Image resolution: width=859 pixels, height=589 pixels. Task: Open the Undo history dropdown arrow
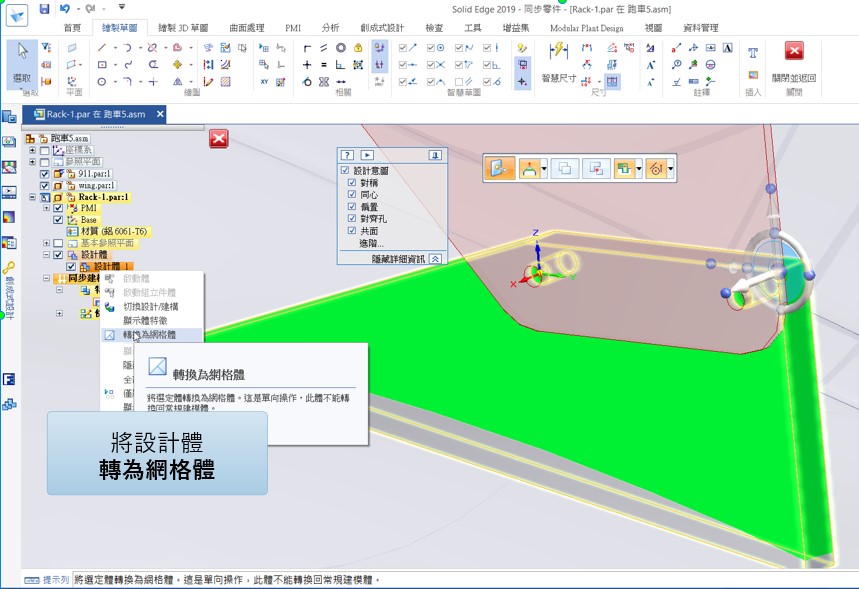click(78, 9)
